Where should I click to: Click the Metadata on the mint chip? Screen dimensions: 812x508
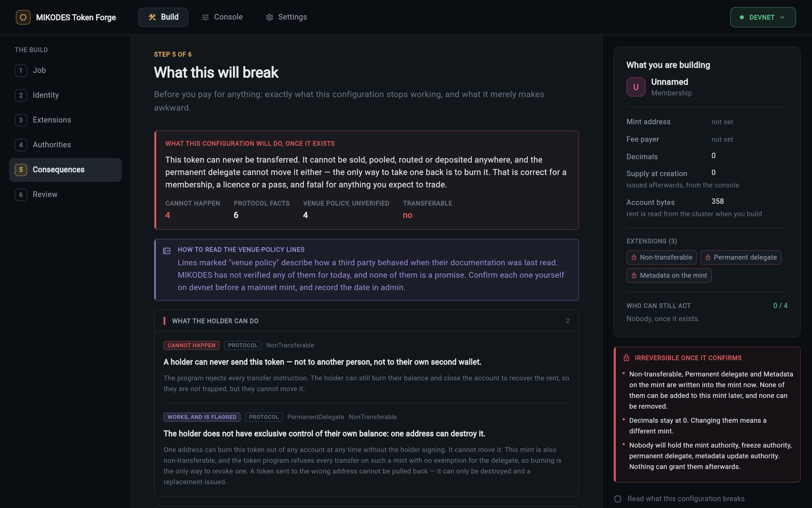[x=669, y=275]
